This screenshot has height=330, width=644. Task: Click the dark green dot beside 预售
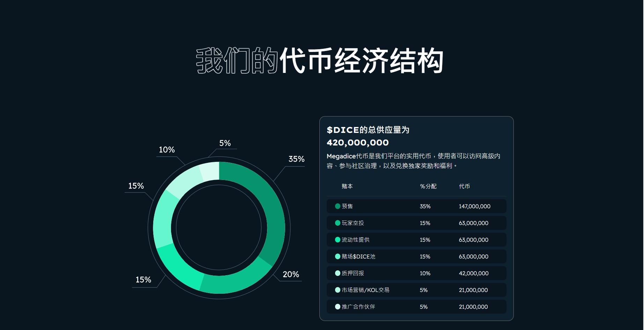coord(338,206)
